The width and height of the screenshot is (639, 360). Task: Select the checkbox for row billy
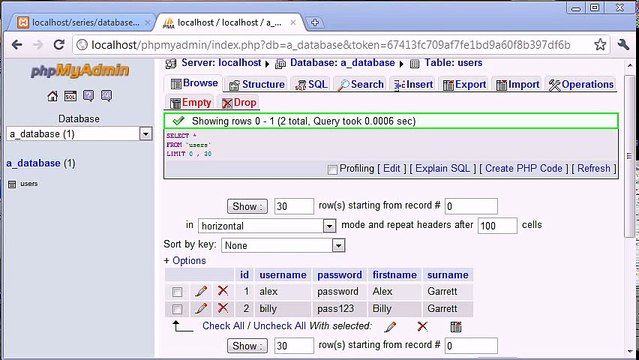tap(177, 309)
